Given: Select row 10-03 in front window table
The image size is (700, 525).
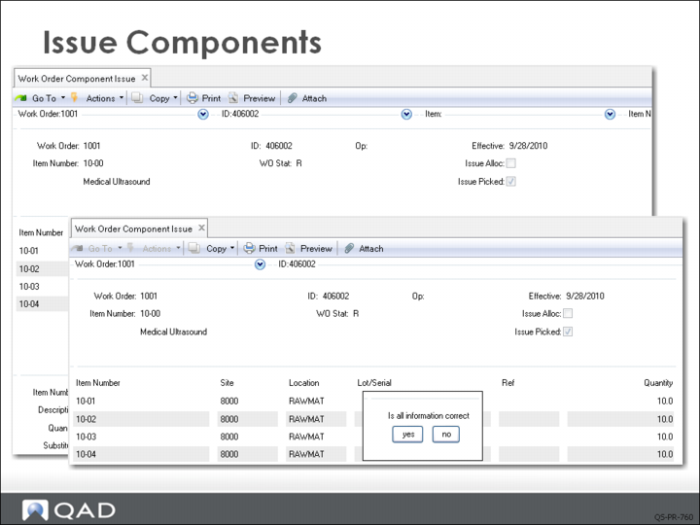Looking at the screenshot, I should (374, 436).
